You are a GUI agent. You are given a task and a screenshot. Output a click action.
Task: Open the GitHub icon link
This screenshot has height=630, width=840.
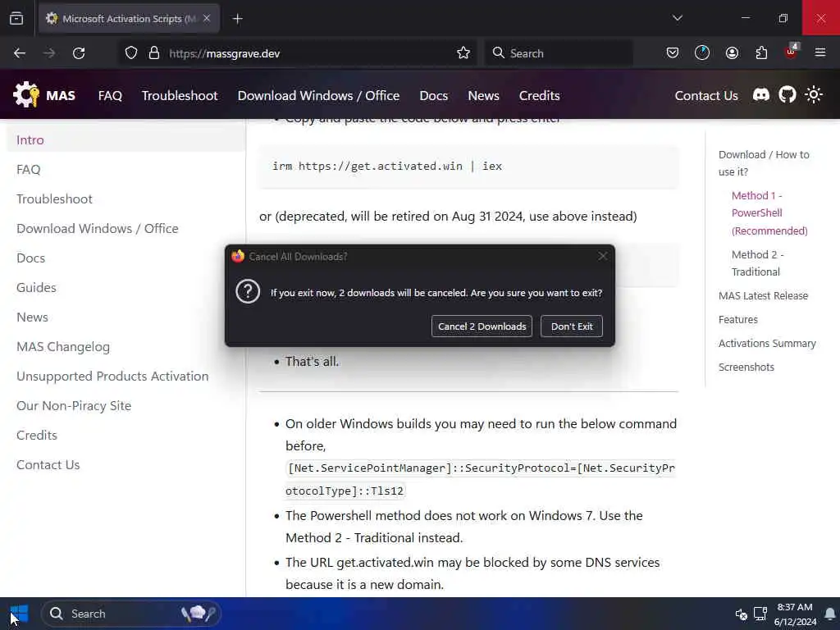787,95
